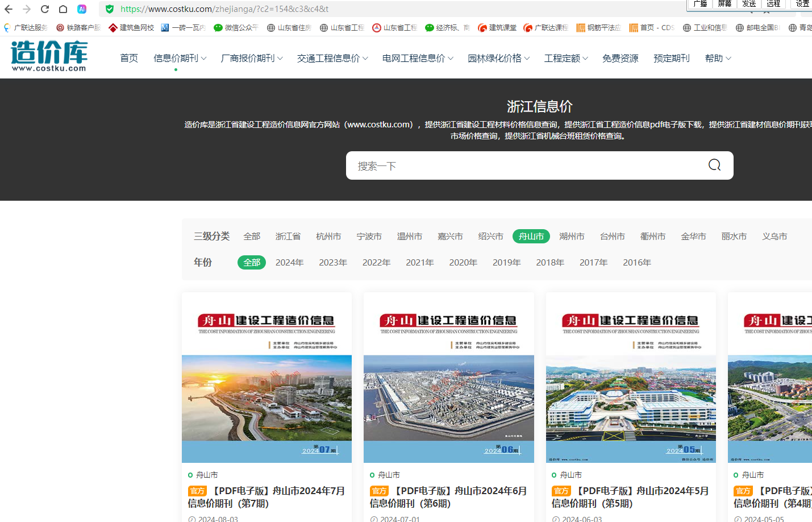Screen dimensions: 812x522
Task: Open the 广联达服务 bookmark
Action: point(26,27)
